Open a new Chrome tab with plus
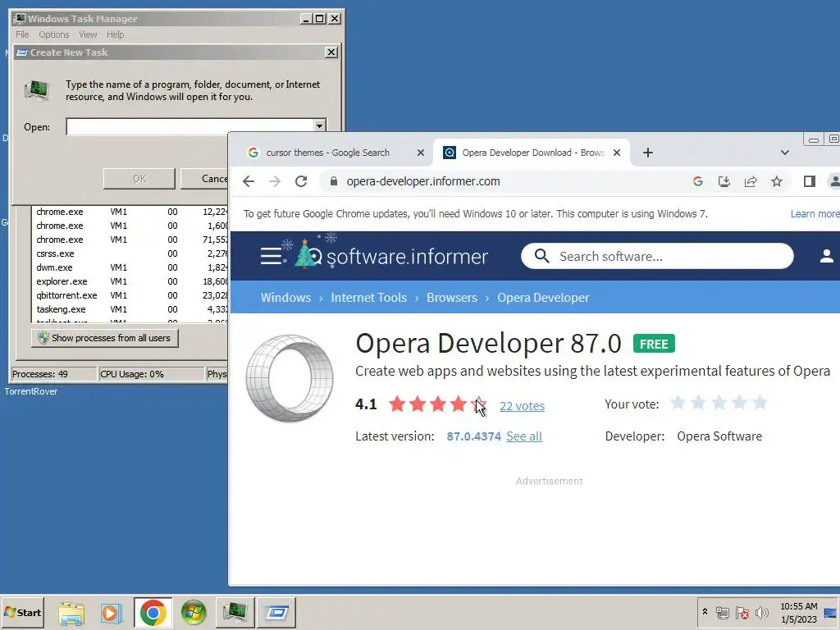The width and height of the screenshot is (840, 630). coord(648,153)
